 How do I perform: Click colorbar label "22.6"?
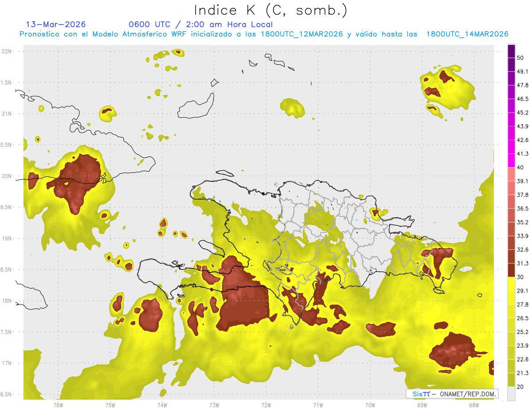click(x=523, y=360)
